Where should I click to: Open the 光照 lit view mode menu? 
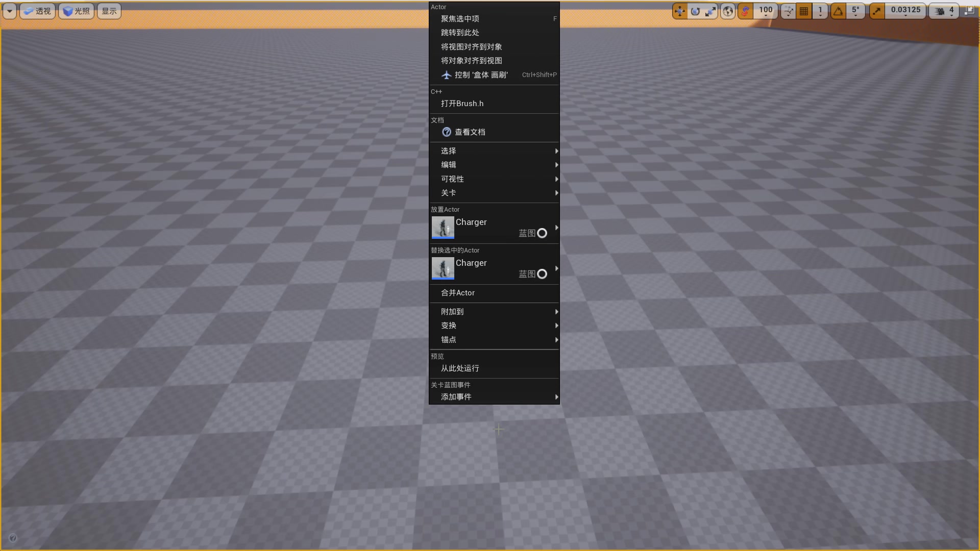pos(76,11)
